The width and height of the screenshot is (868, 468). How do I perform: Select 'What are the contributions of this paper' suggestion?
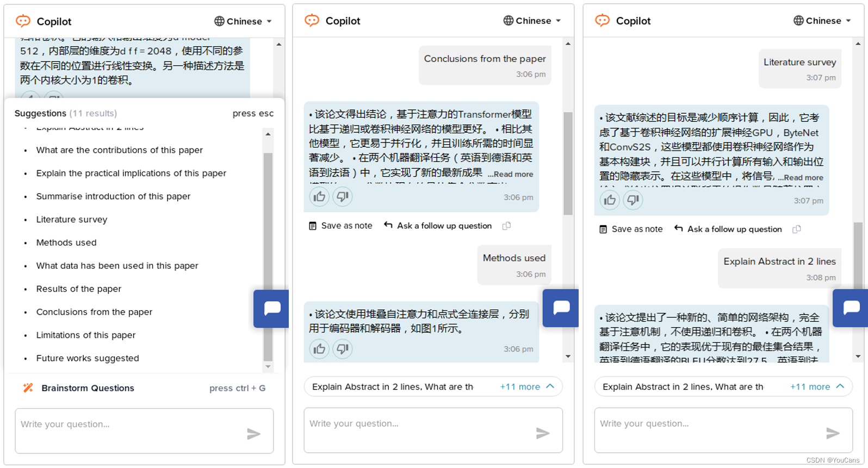[119, 150]
